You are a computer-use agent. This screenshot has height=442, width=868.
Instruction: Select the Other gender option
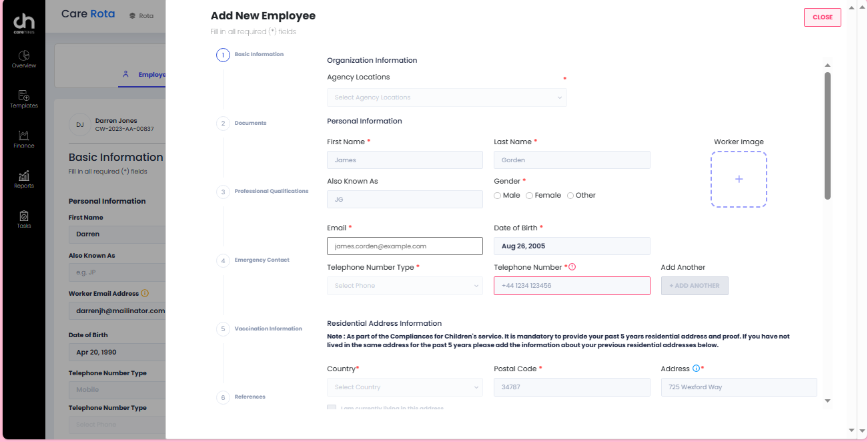570,195
